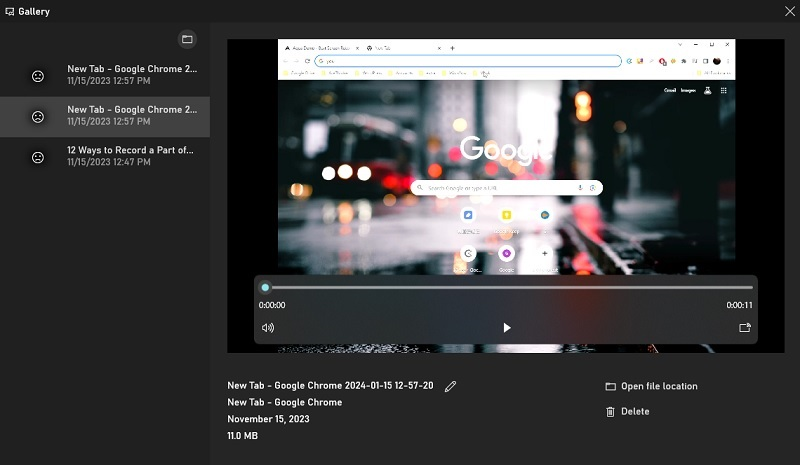The width and height of the screenshot is (800, 465).
Task: Click elapsed time 0:00:00 label
Action: coord(272,305)
